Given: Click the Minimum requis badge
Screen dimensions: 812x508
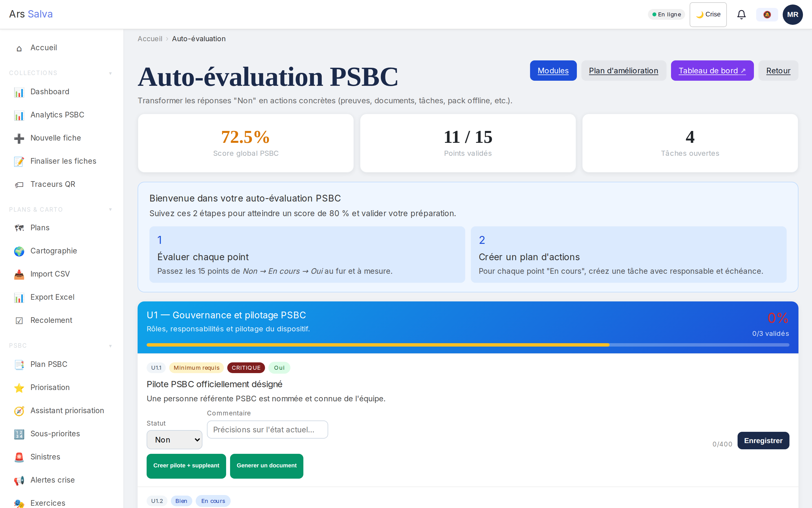Looking at the screenshot, I should click(x=196, y=368).
